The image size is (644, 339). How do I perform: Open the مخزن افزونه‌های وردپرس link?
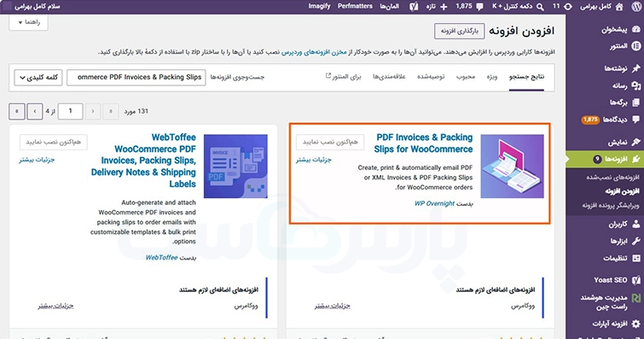pos(314,52)
